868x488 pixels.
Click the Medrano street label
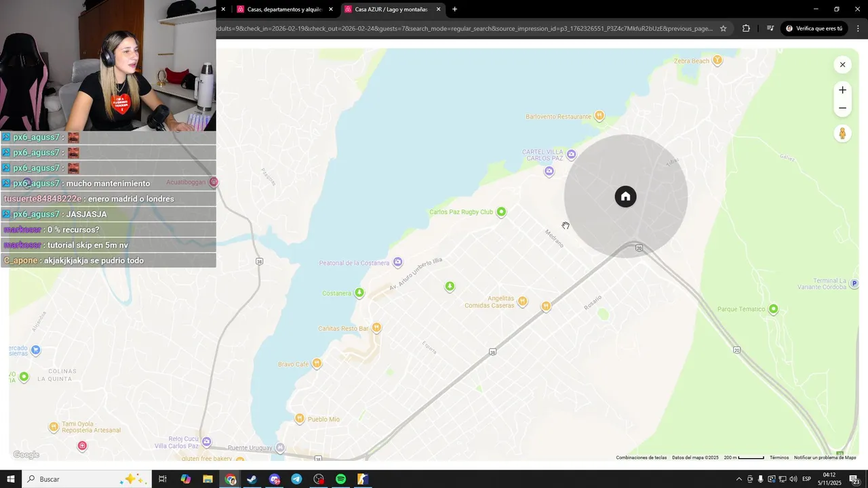click(x=554, y=238)
